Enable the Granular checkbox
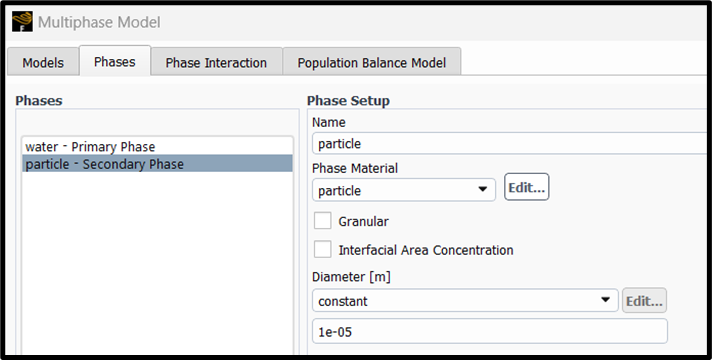This screenshot has width=712, height=360. (322, 221)
